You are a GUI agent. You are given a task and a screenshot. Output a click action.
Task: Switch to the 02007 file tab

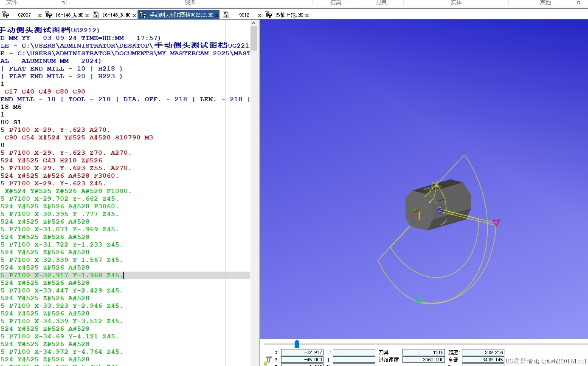pos(24,15)
